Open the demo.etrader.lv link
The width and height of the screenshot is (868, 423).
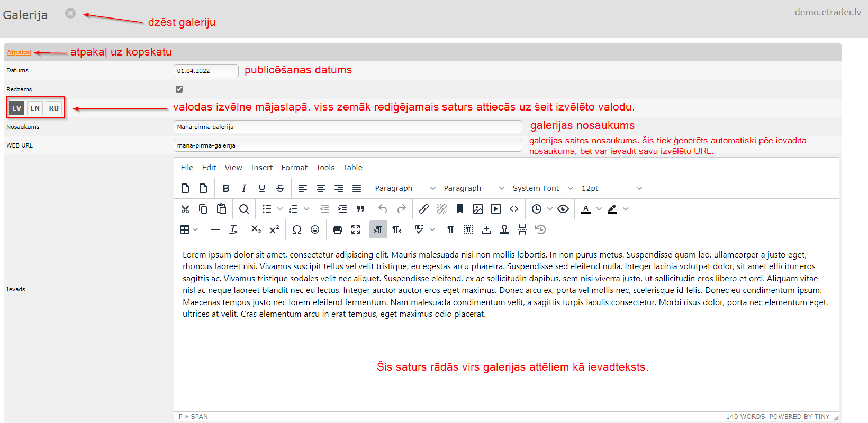[828, 12]
